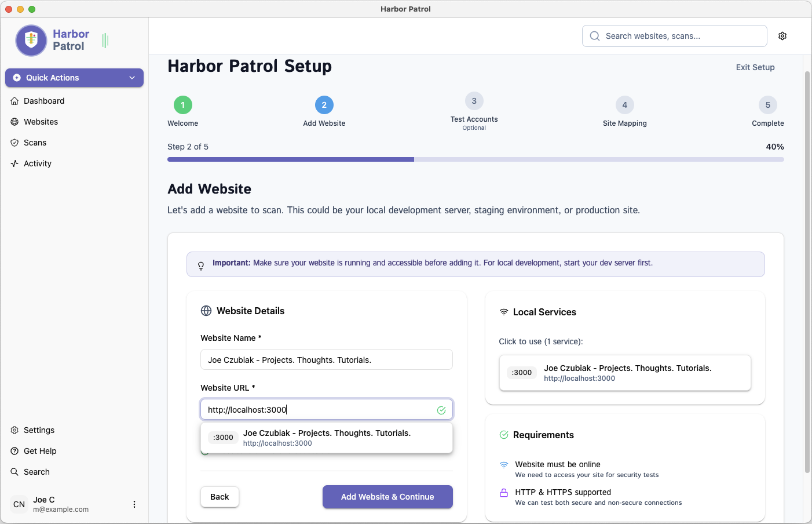View Activity using the pulse icon
The height and width of the screenshot is (524, 812).
point(15,163)
